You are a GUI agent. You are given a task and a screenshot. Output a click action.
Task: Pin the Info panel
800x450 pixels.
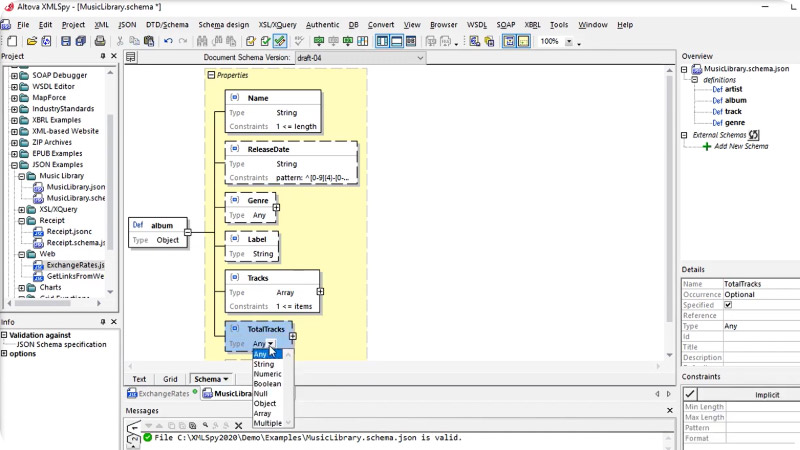(103, 322)
